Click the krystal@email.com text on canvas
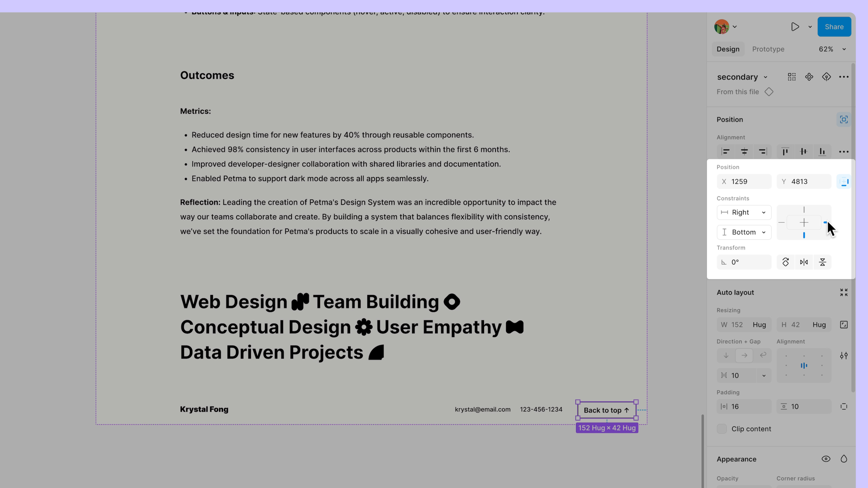This screenshot has height=488, width=868. (483, 410)
